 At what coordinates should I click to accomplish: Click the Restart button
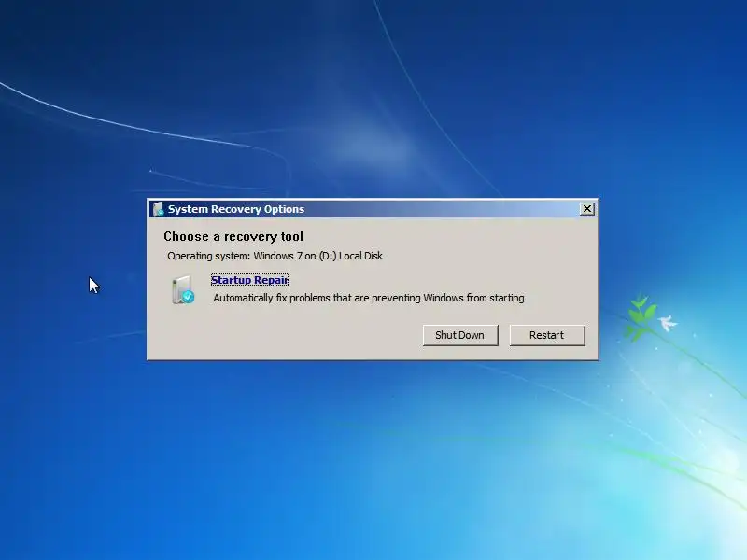[547, 335]
